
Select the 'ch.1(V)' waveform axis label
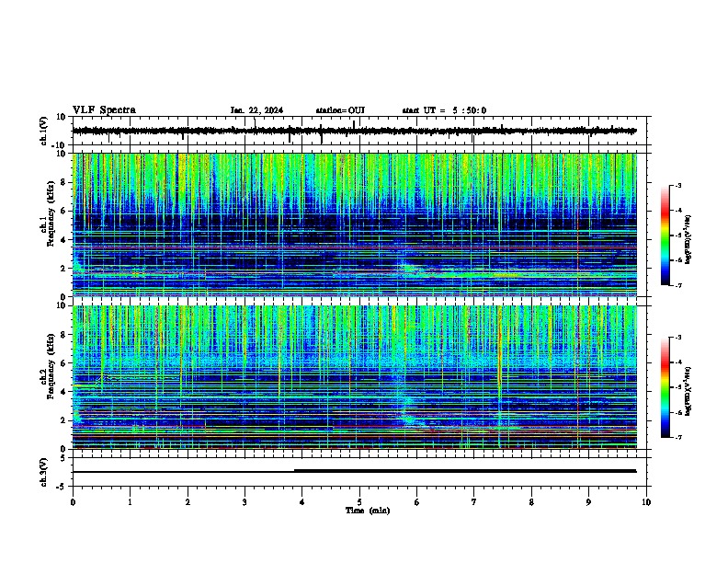coord(44,131)
